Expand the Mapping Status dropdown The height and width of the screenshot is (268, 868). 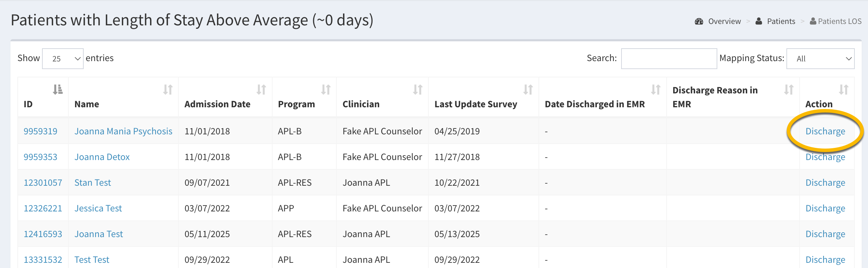pyautogui.click(x=820, y=59)
